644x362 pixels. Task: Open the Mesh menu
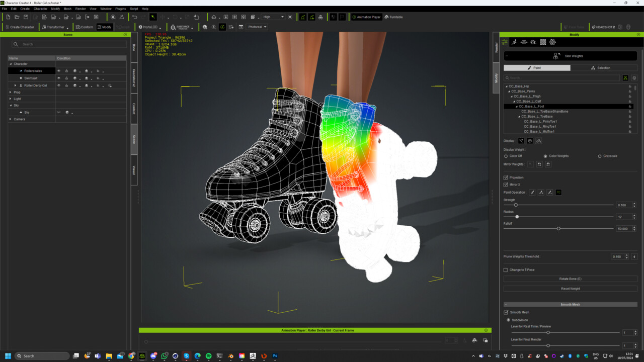[x=67, y=9]
